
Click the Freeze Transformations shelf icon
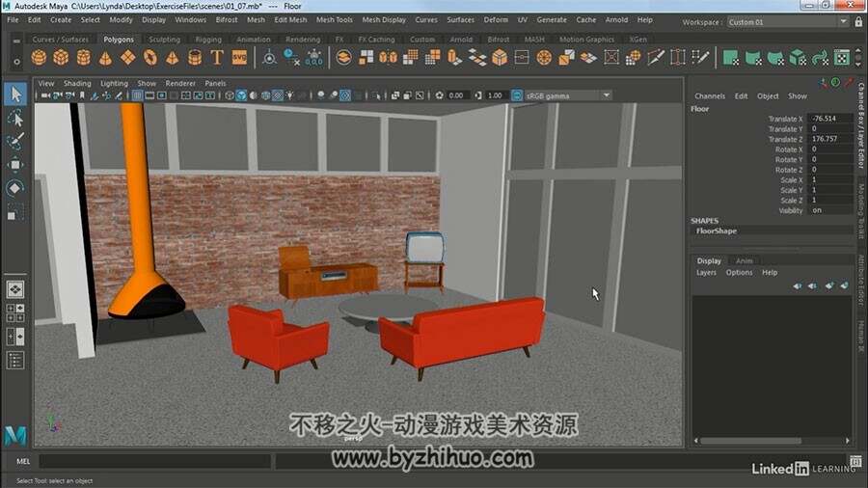[313, 58]
